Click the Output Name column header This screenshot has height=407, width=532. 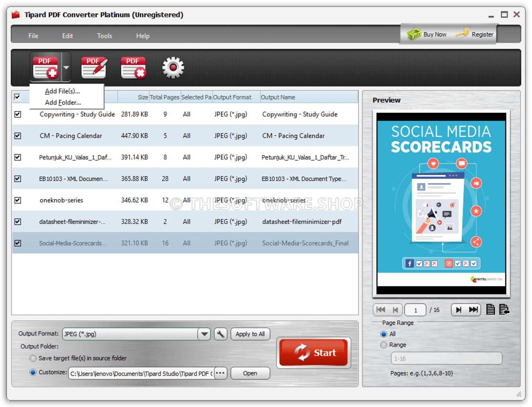pos(309,97)
